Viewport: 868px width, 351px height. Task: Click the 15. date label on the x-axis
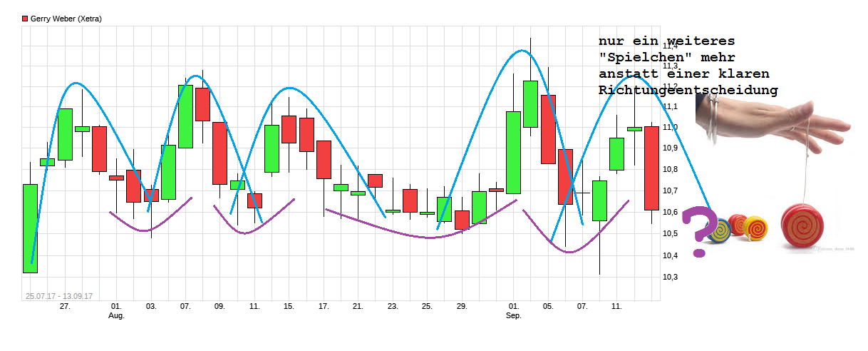click(289, 306)
